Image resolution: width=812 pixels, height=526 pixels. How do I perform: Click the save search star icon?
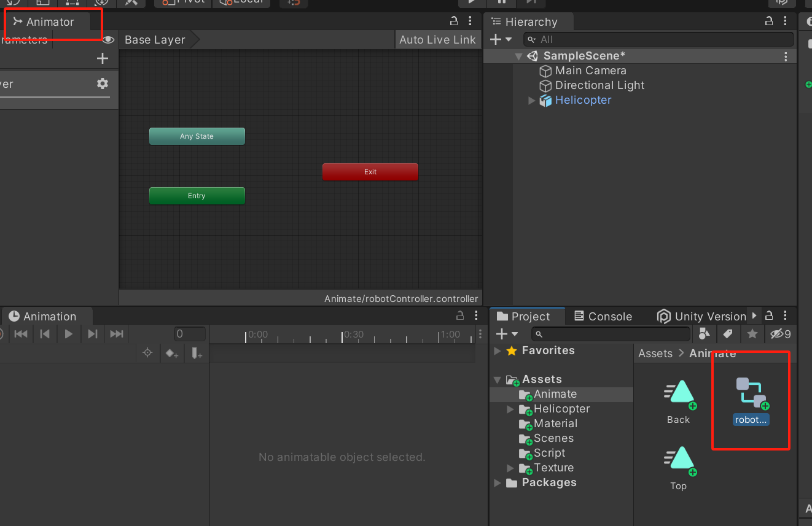tap(752, 334)
